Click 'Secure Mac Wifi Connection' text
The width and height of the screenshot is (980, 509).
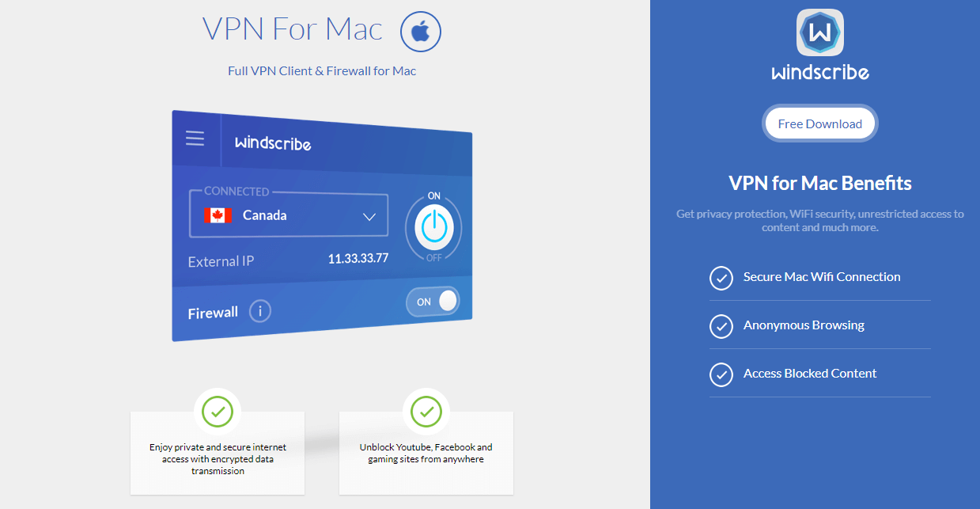click(822, 276)
